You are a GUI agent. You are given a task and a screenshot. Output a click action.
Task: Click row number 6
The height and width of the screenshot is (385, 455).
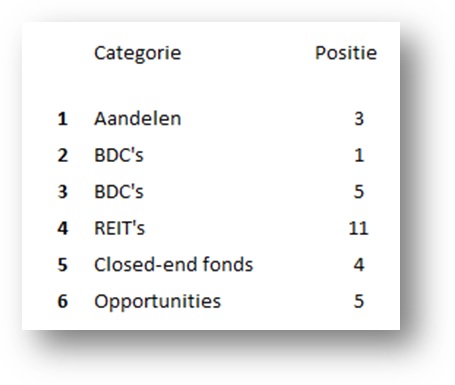click(x=63, y=302)
